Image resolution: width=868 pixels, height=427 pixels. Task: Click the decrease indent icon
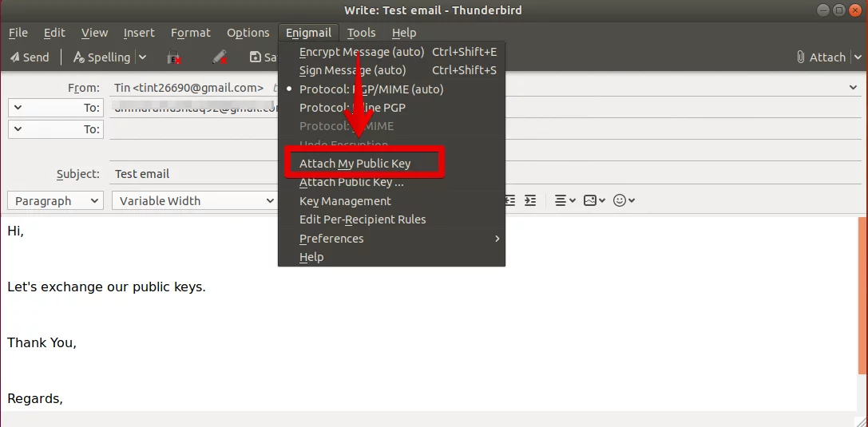(509, 200)
